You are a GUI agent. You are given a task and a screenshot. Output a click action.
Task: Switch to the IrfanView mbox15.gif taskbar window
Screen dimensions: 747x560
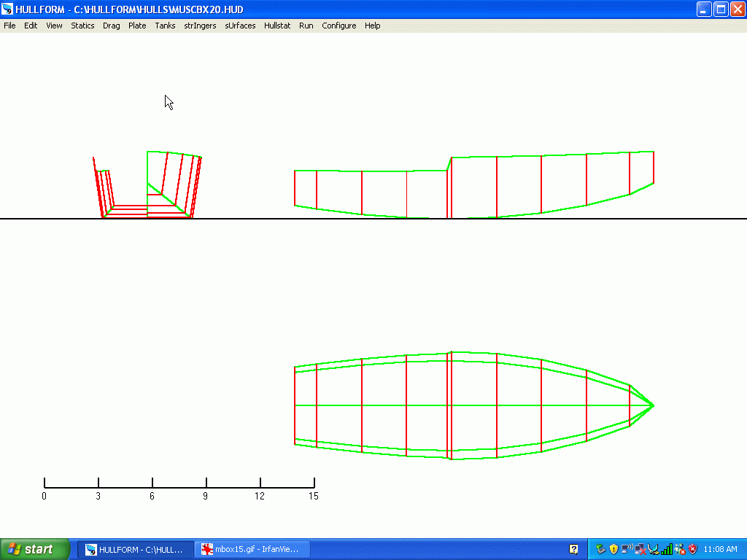click(253, 549)
